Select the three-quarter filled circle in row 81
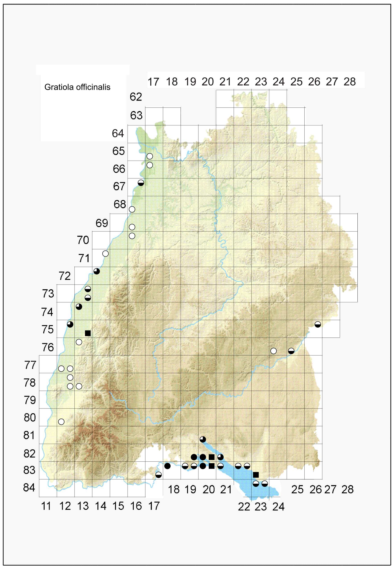This screenshot has width=392, height=566. click(203, 439)
